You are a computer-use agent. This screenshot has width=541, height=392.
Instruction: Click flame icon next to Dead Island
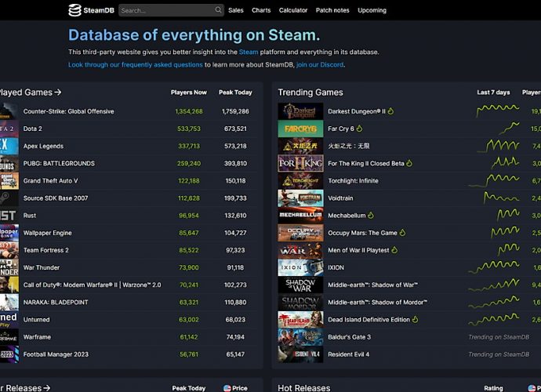(x=415, y=320)
